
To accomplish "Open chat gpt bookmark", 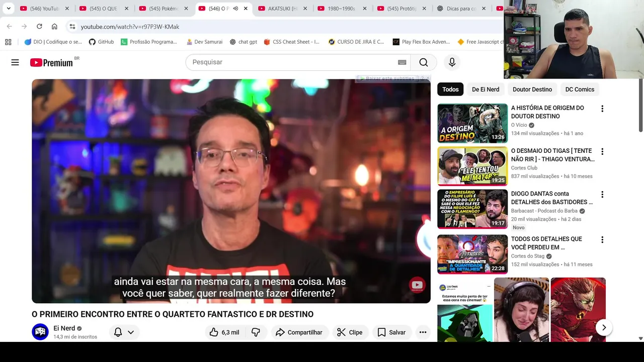I will 243,42.
